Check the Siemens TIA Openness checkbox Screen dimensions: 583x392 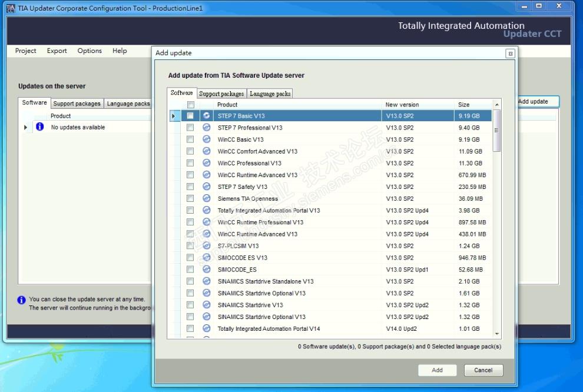pos(190,198)
